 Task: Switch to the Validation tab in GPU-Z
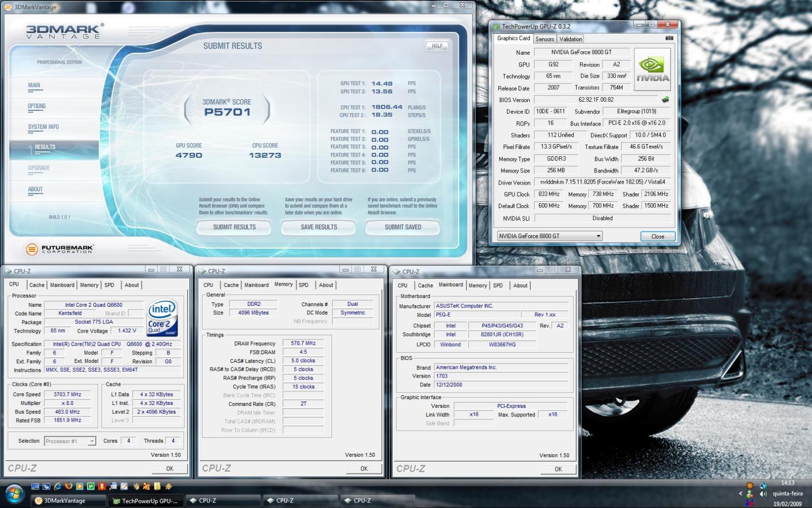coord(570,39)
